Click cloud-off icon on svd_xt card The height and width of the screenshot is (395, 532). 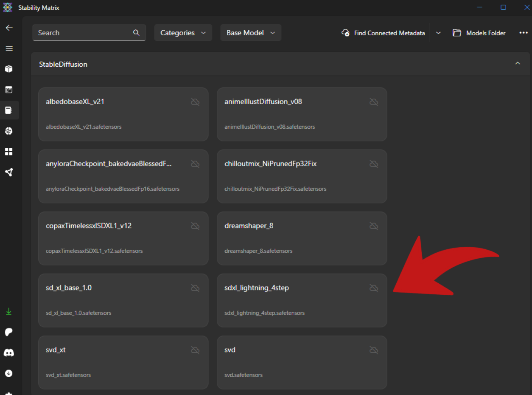(x=195, y=350)
